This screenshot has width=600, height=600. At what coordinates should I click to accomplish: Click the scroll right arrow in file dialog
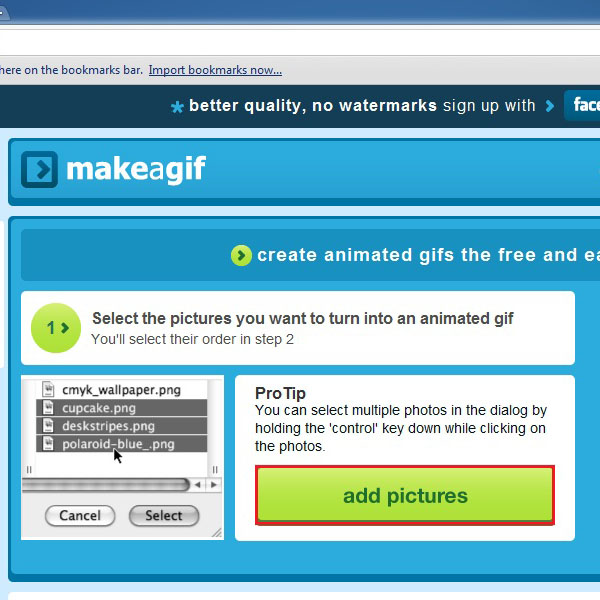pos(214,485)
